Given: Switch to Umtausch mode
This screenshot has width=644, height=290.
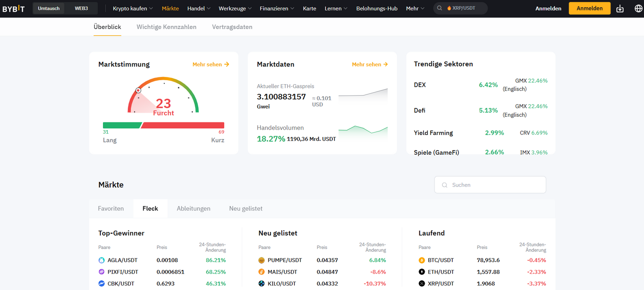Looking at the screenshot, I should pyautogui.click(x=49, y=8).
